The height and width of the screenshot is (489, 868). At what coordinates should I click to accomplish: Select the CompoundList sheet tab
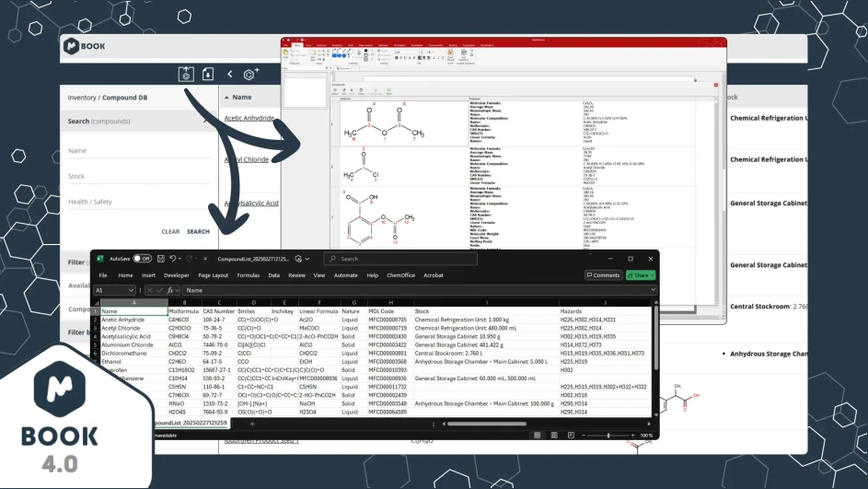(191, 423)
